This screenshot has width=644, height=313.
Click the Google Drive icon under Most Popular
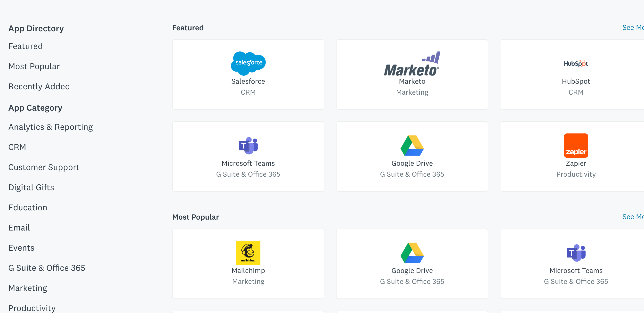(412, 253)
